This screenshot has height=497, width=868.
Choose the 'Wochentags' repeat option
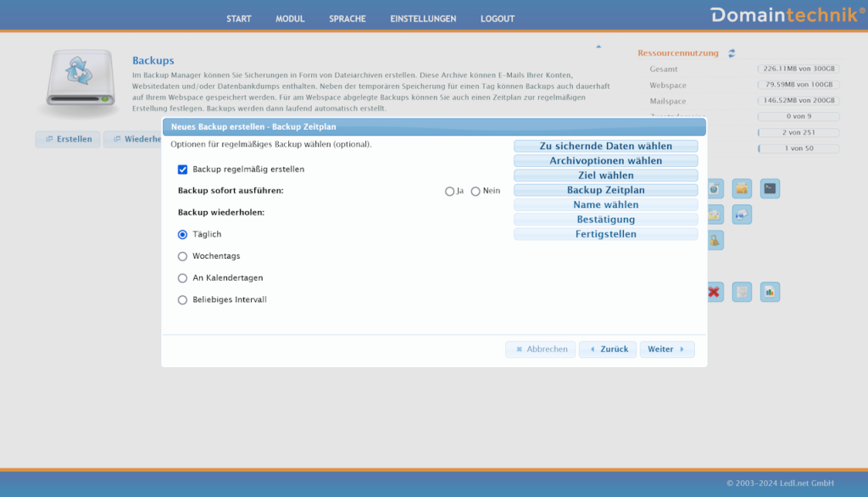(x=182, y=255)
